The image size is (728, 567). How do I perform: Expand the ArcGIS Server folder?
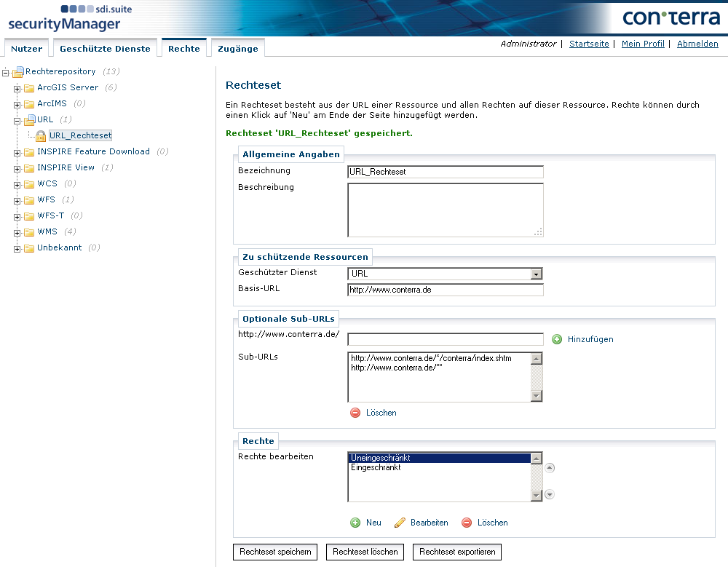point(17,88)
